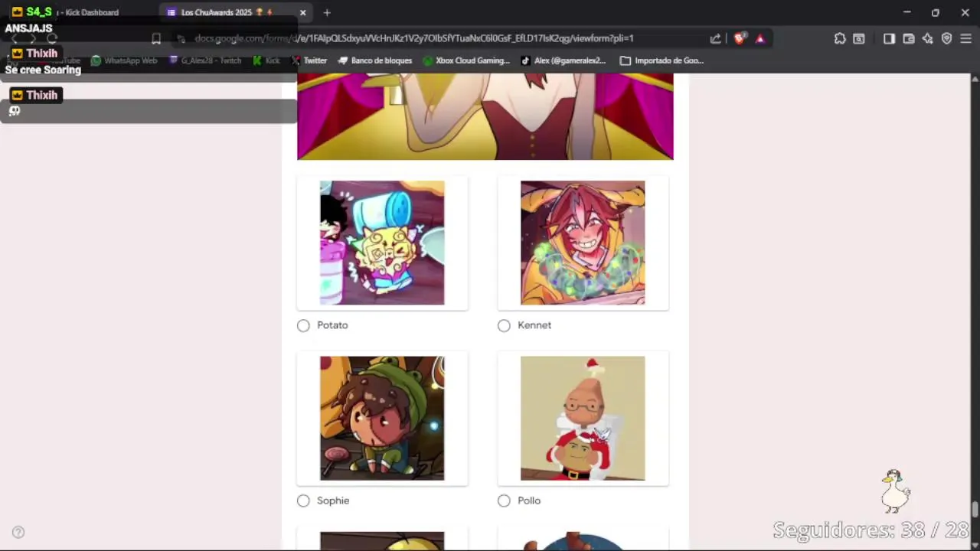
Task: Toggle the browser sidebar panel
Action: (889, 38)
